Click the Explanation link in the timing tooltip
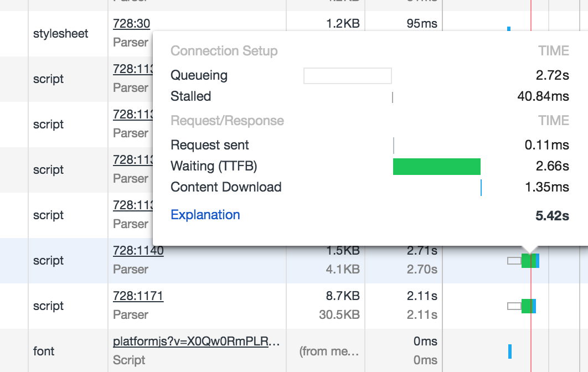 (205, 215)
